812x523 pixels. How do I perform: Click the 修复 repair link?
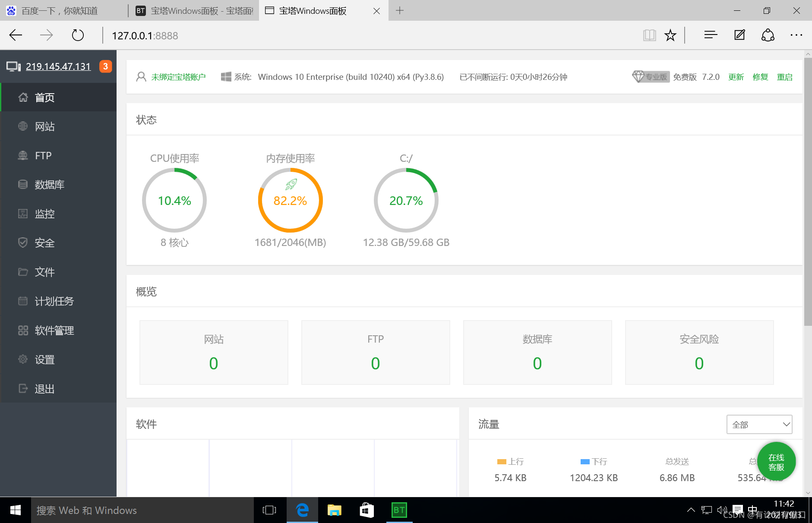point(760,77)
